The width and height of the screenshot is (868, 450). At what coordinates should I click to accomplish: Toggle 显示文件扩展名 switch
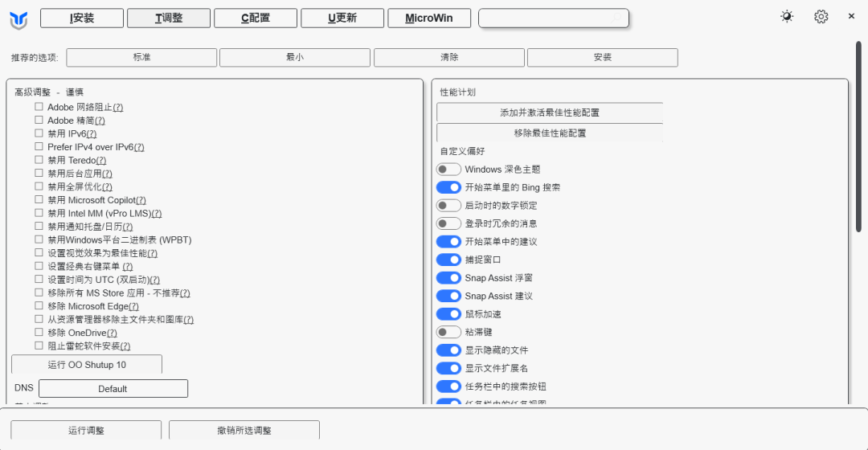(x=448, y=368)
